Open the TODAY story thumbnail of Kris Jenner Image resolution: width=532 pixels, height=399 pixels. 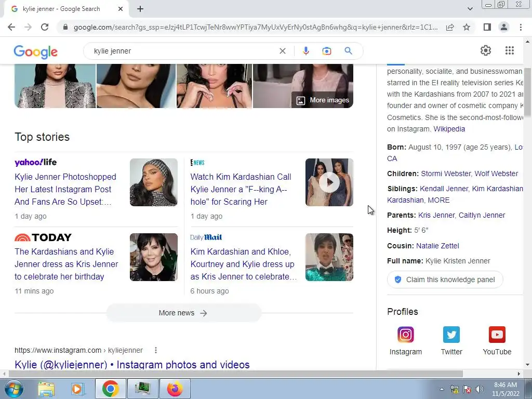pos(154,257)
